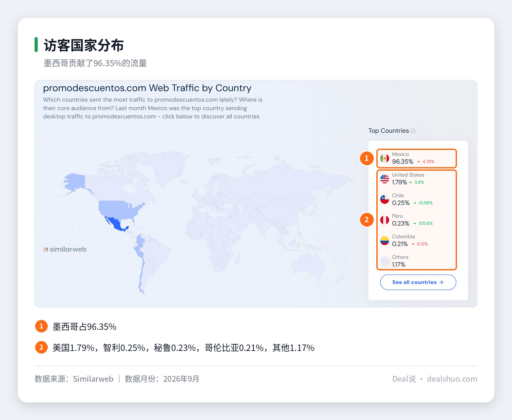Click the Mexico 96.35% value
512x420 pixels.
pos(403,162)
